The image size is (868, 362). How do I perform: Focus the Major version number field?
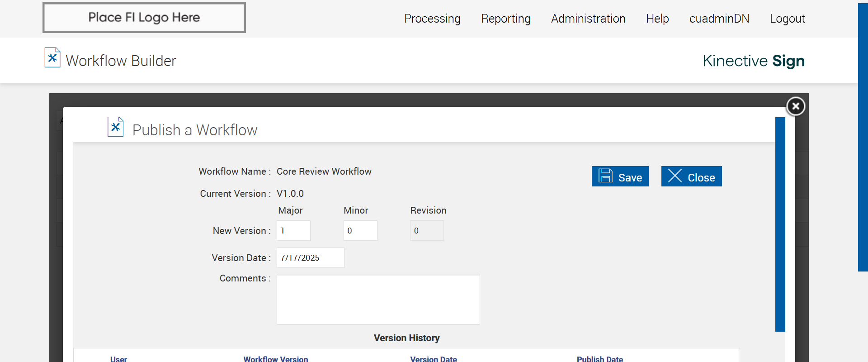(293, 231)
